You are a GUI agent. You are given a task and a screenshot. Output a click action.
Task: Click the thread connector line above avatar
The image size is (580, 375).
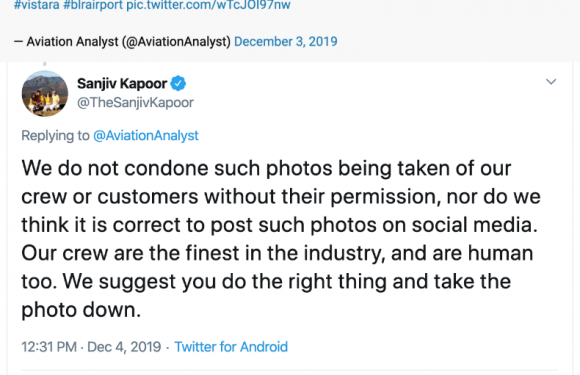click(45, 65)
